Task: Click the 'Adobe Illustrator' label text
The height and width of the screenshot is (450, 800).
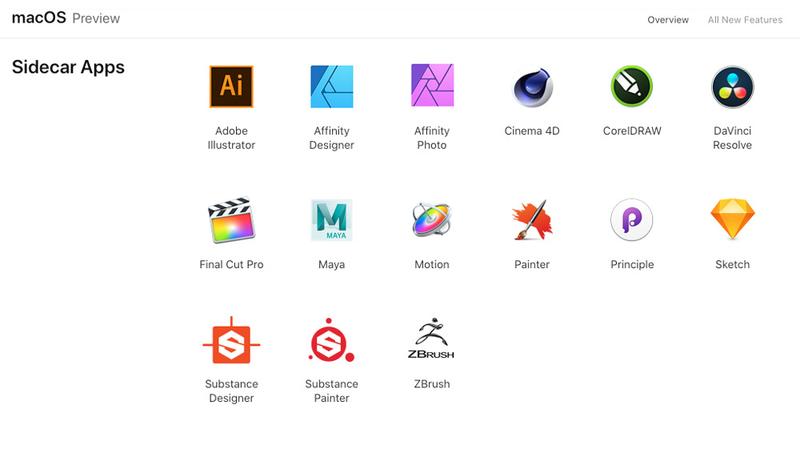Action: (x=231, y=138)
